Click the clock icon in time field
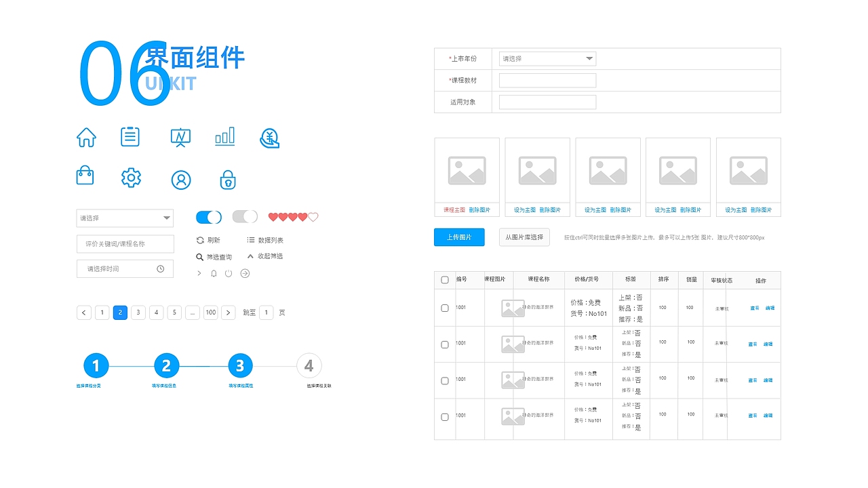Screen dimensions: 868x488 161,269
